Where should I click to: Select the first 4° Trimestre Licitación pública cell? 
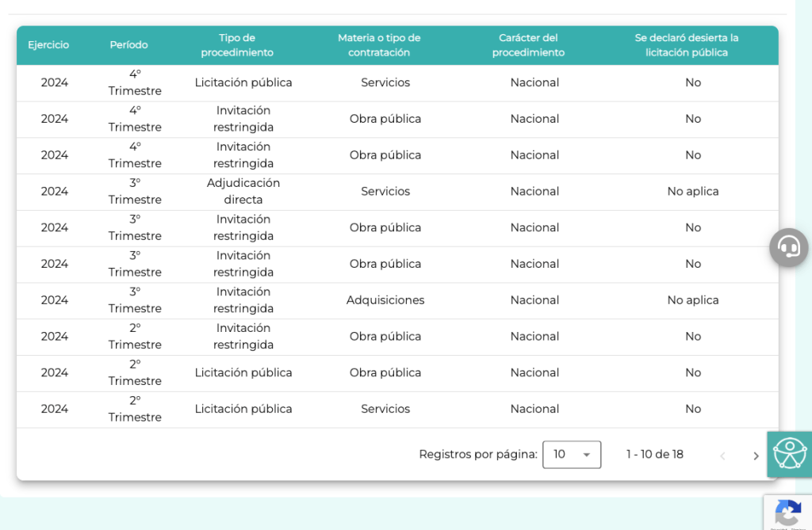(243, 82)
